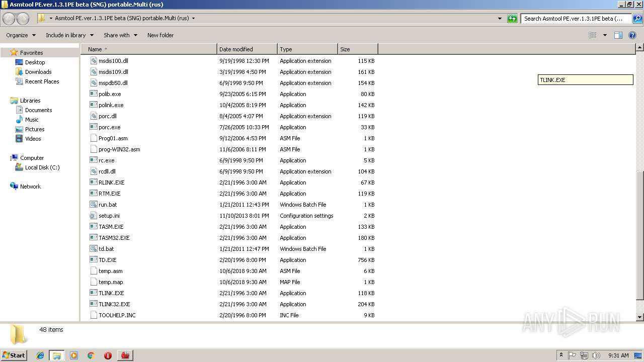Click the polib.exe application icon
The width and height of the screenshot is (644, 362).
point(93,94)
